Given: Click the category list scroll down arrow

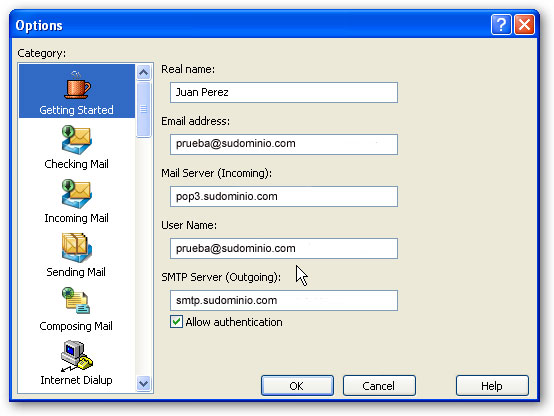Looking at the screenshot, I should pos(143,383).
